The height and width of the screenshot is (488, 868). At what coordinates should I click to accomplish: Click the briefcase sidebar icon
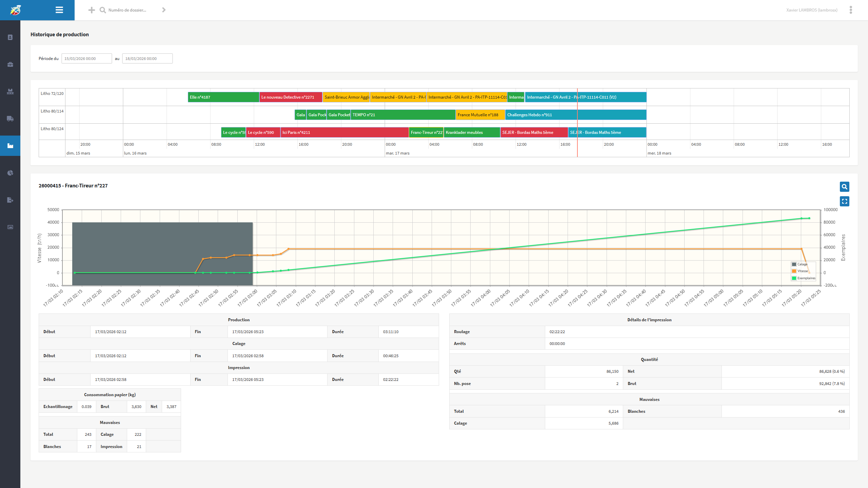click(x=10, y=64)
